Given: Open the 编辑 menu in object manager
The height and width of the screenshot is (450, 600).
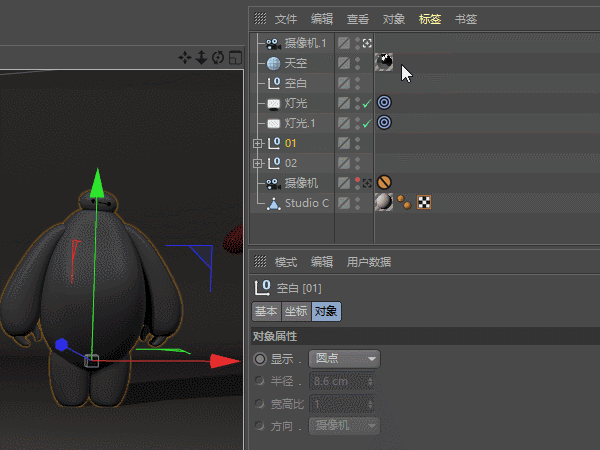Looking at the screenshot, I should click(321, 19).
